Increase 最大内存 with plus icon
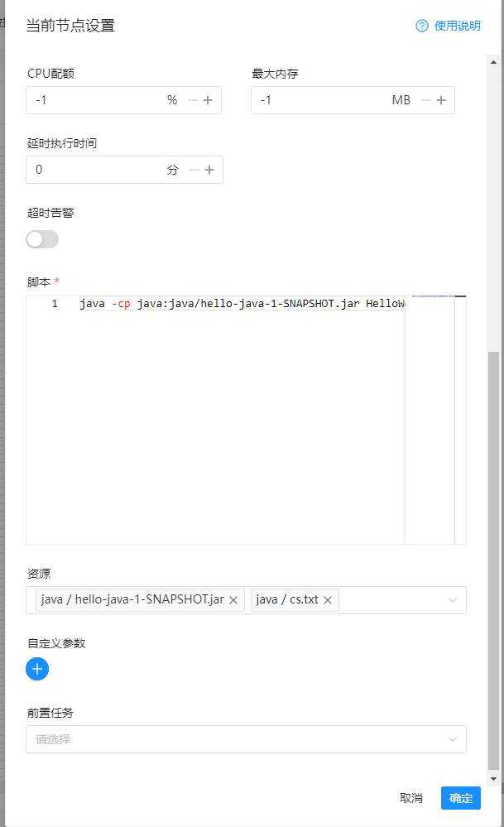 (441, 100)
